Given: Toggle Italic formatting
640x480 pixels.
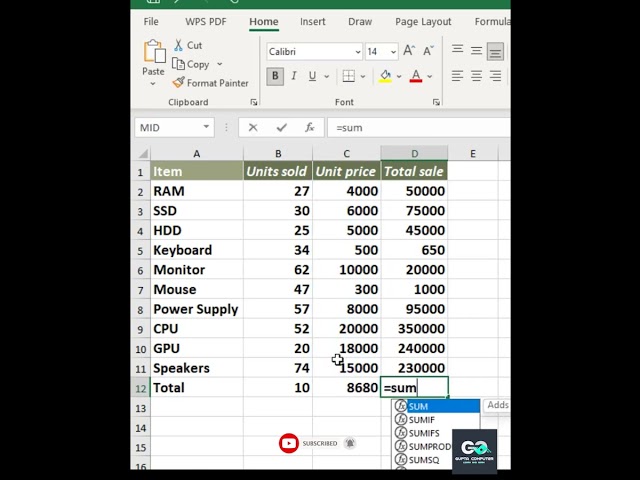Looking at the screenshot, I should coord(294,76).
